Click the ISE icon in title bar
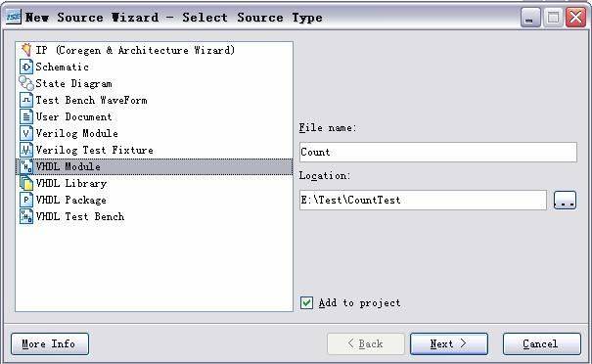This screenshot has height=364, width=592. (14, 17)
